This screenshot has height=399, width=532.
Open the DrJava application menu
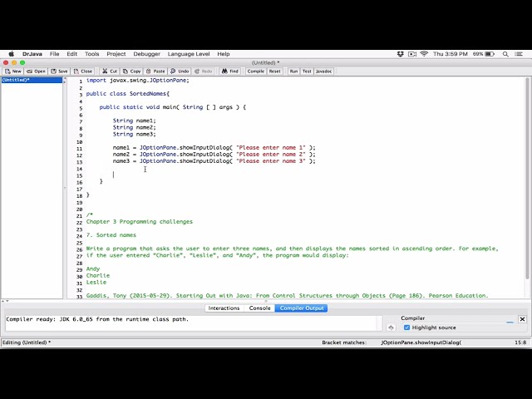coord(32,54)
